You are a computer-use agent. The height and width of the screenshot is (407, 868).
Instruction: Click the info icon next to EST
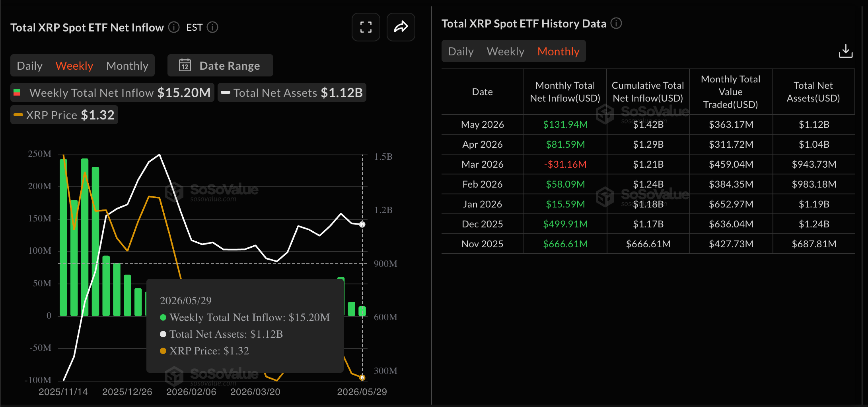(x=212, y=27)
